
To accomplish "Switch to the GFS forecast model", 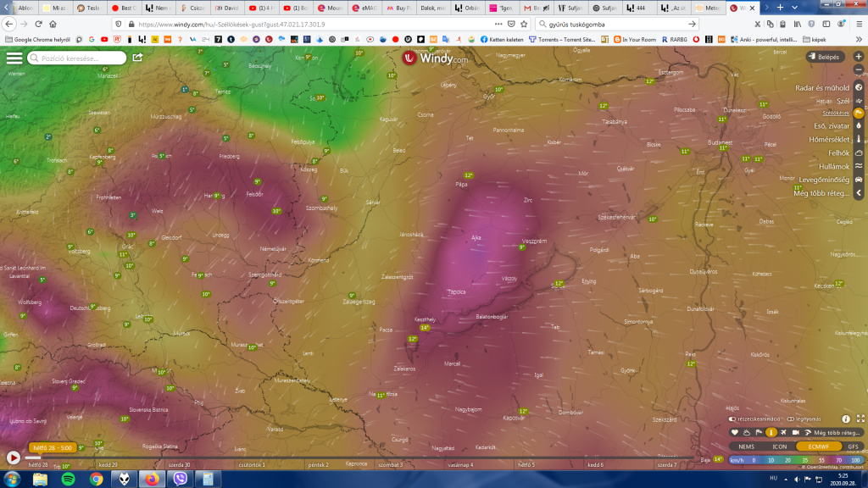I will (853, 446).
